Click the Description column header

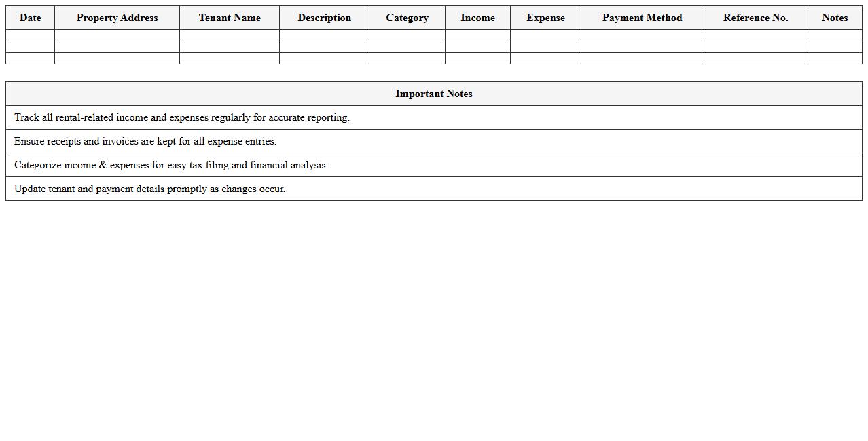(x=324, y=18)
